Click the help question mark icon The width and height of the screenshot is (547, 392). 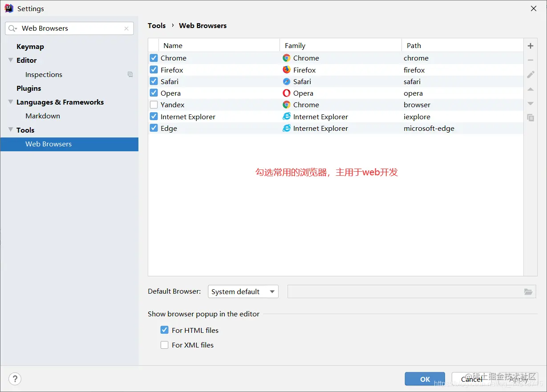[15, 379]
